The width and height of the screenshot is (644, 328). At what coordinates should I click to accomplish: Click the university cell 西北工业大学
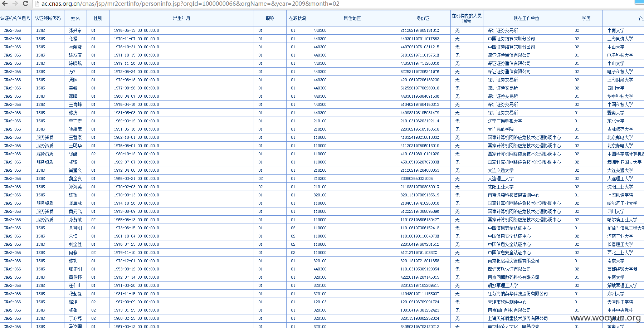620,253
